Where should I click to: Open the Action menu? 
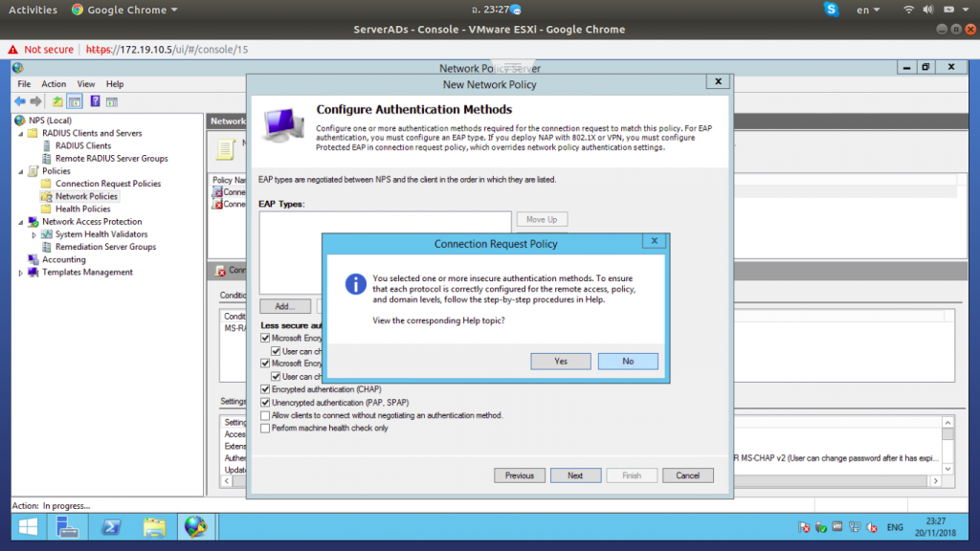[54, 84]
